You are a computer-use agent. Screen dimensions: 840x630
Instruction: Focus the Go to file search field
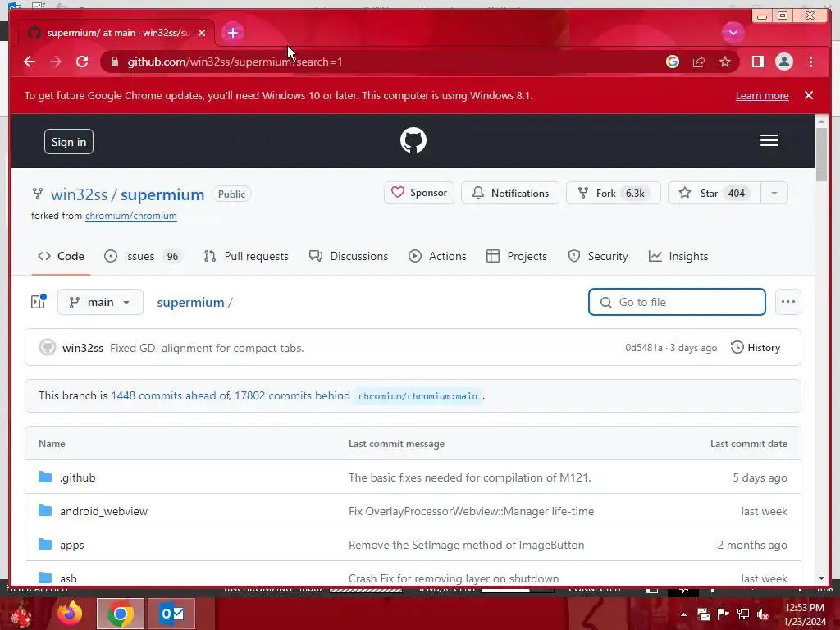click(x=677, y=302)
